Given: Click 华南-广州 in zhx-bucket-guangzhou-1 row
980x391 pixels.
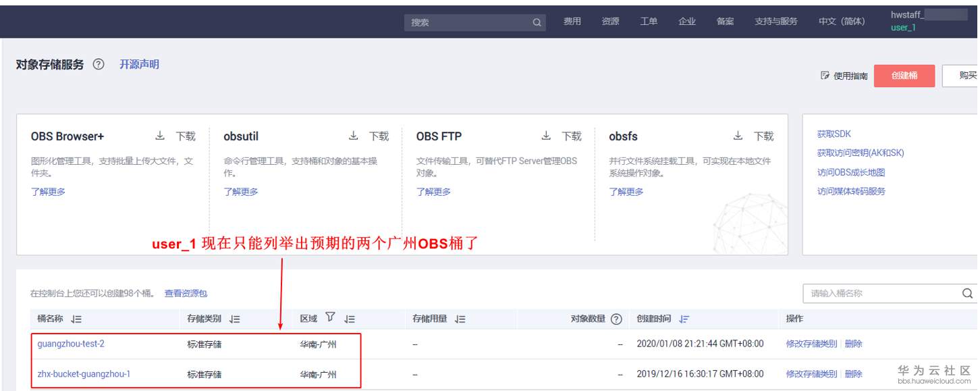Looking at the screenshot, I should 318,374.
